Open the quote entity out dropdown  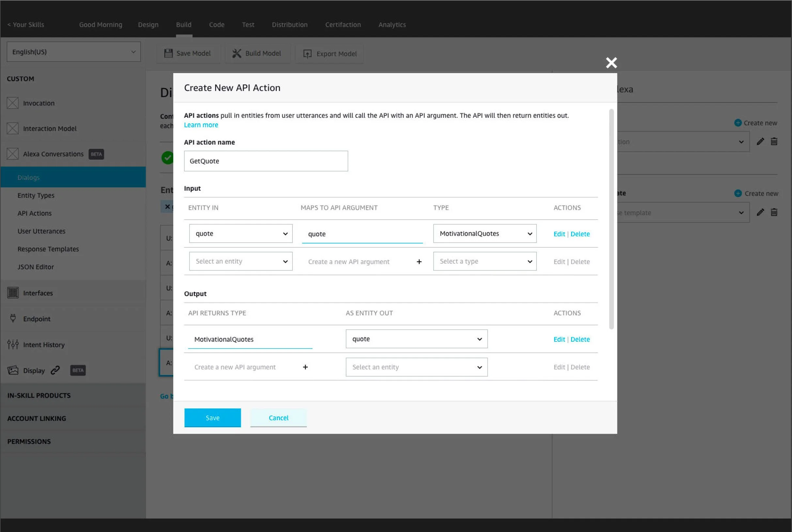pos(416,339)
